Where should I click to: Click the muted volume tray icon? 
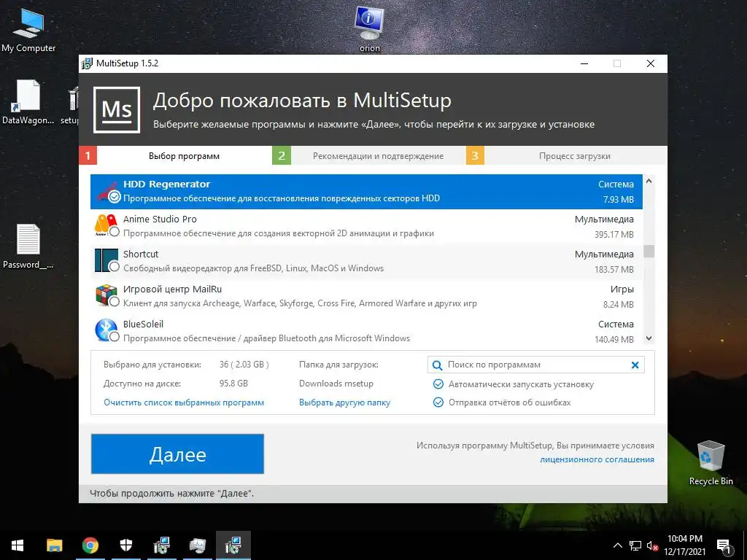click(653, 545)
